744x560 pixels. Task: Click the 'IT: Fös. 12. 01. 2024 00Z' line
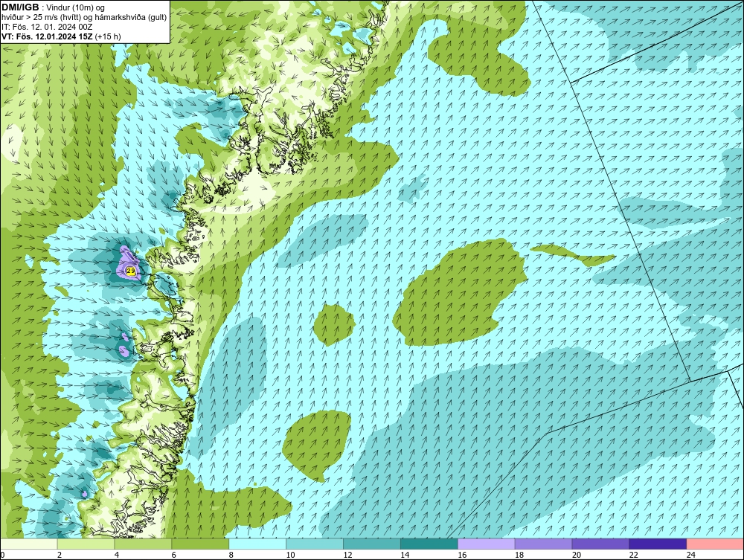47,27
